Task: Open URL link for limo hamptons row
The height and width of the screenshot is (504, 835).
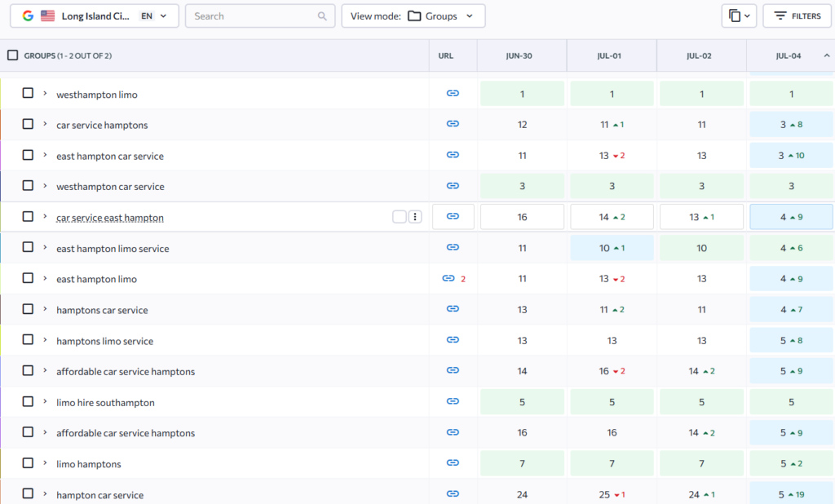Action: [x=453, y=463]
